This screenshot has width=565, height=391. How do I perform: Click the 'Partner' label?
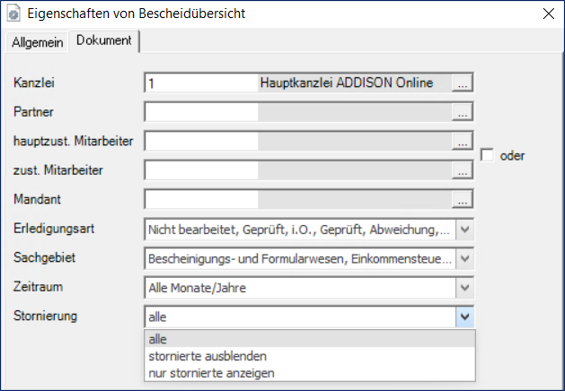[34, 112]
